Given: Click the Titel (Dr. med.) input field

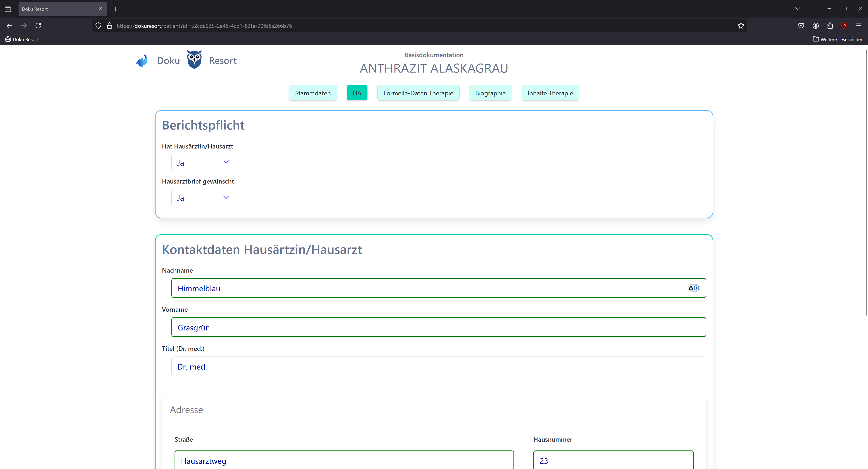Looking at the screenshot, I should point(438,366).
